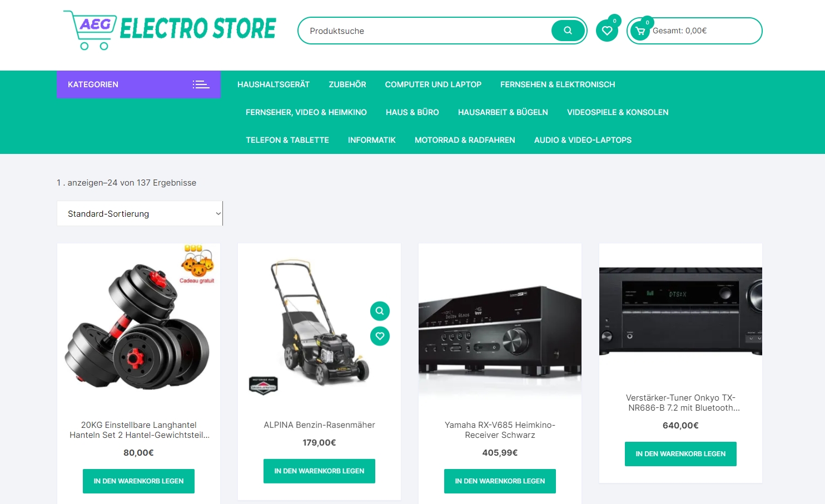Click the search magnifier button

(568, 31)
